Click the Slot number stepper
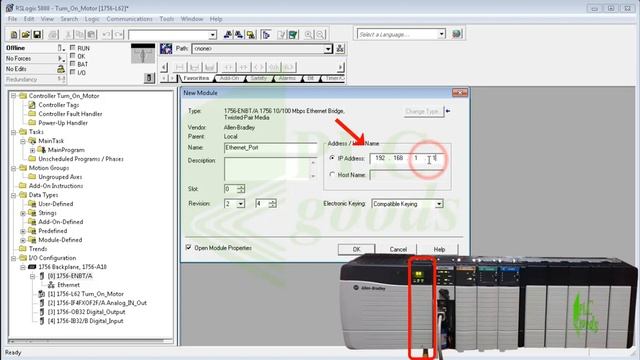Screen dimensions: 640x360 click(241, 189)
